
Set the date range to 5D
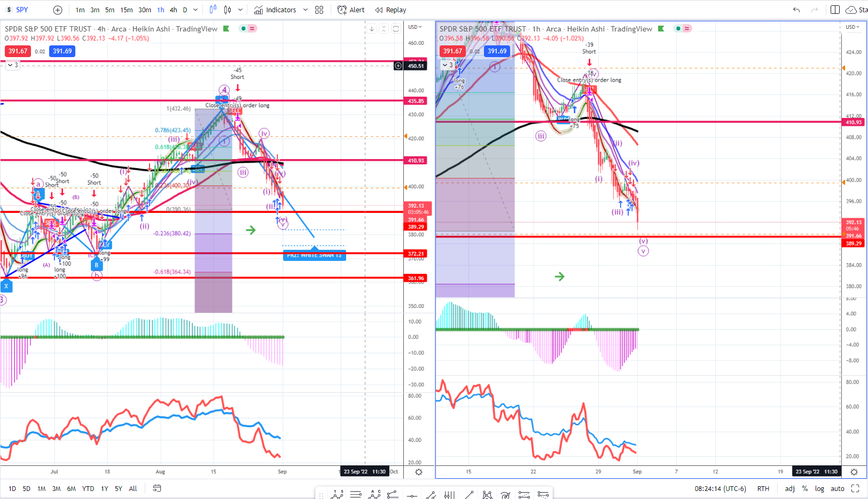(x=27, y=488)
